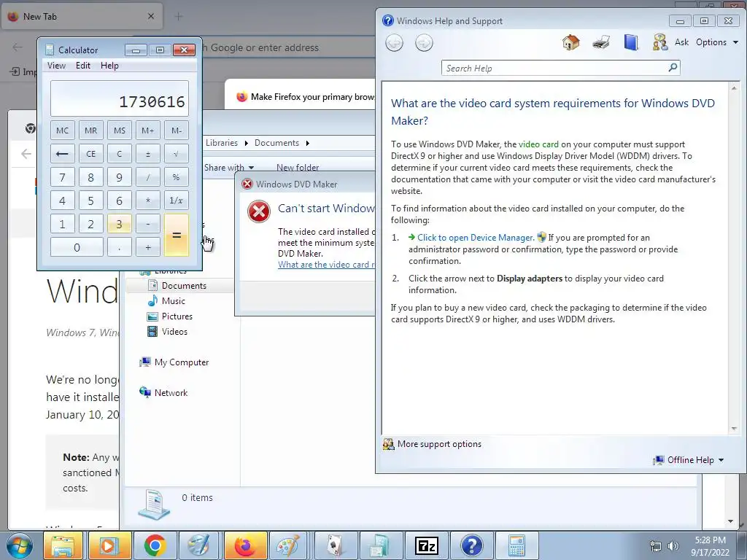
Task: Click What are the video card link
Action: tap(326, 265)
